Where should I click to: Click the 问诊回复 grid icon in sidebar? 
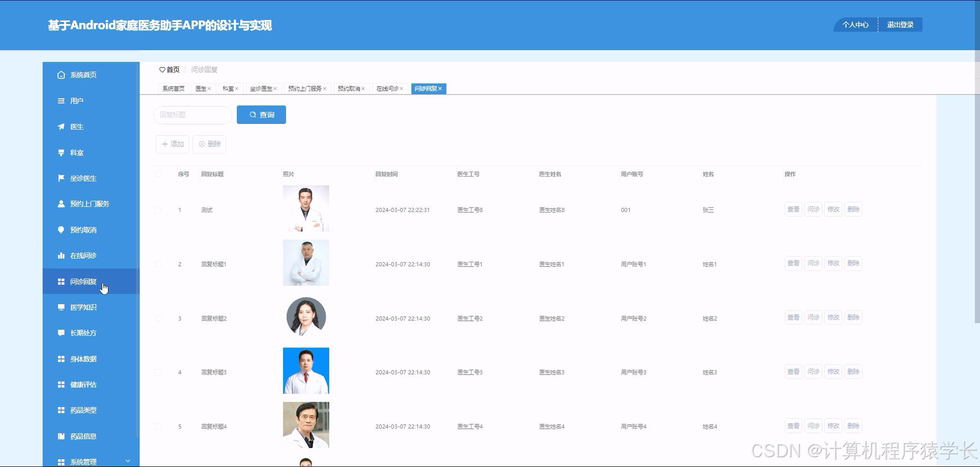tap(61, 282)
